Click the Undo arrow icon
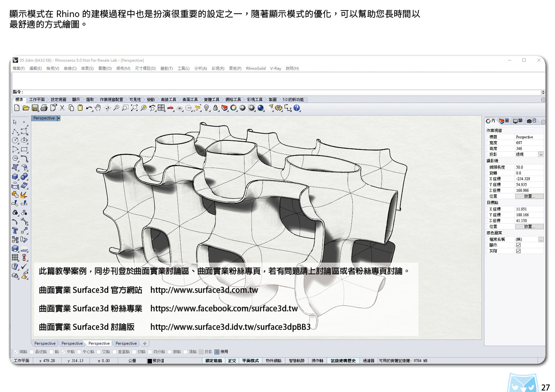The width and height of the screenshot is (555, 392). coord(89,108)
